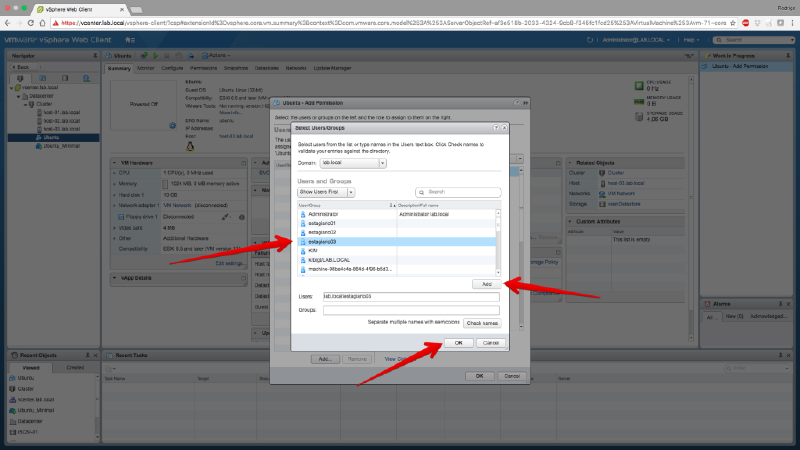Image resolution: width=800 pixels, height=450 pixels.
Task: Switch to the VMs and Templates navigator icon
Action: point(43,76)
